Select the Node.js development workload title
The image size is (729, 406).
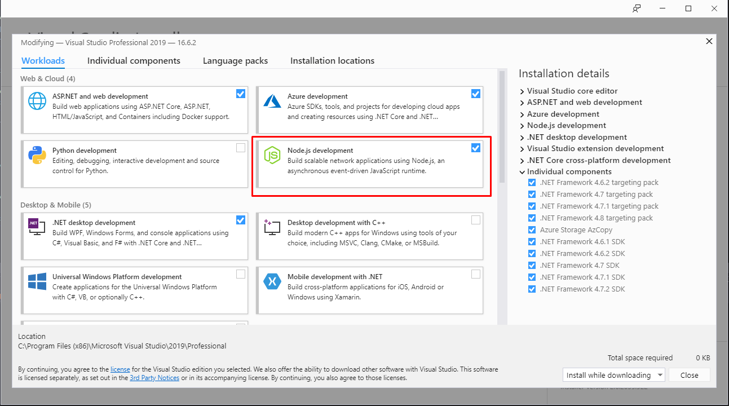coord(320,151)
